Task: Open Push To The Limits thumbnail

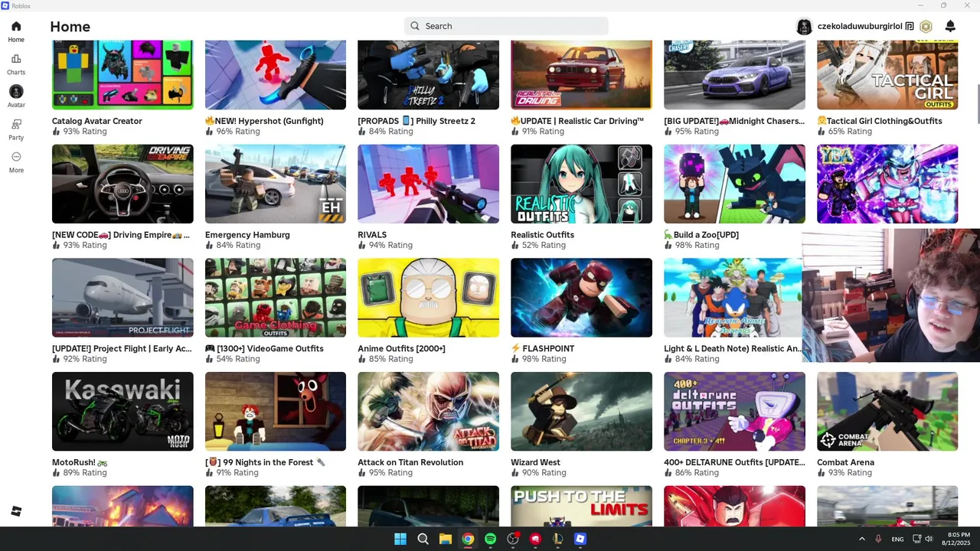Action: pyautogui.click(x=582, y=506)
